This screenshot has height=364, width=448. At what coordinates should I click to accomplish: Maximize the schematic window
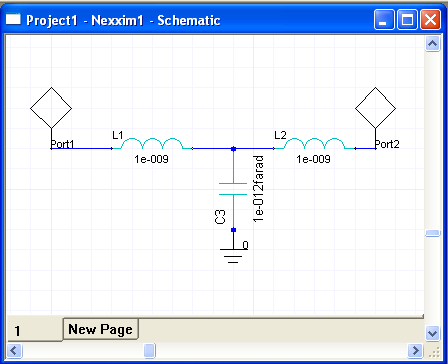(408, 20)
